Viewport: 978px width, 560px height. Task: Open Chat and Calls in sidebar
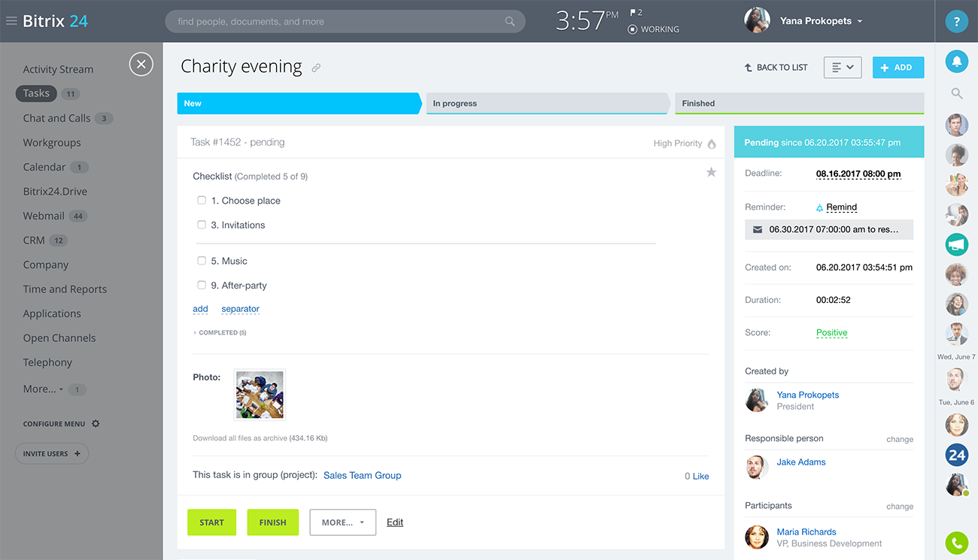(56, 118)
